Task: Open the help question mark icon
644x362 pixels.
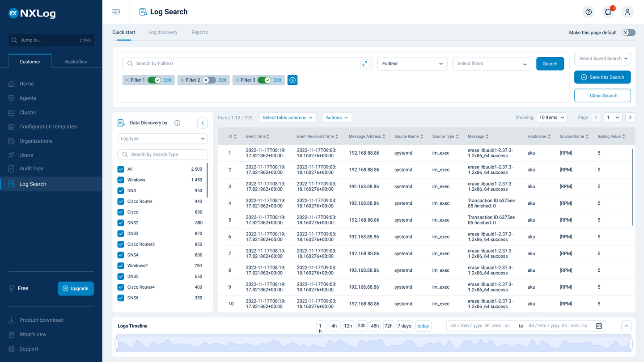Action: [x=589, y=12]
